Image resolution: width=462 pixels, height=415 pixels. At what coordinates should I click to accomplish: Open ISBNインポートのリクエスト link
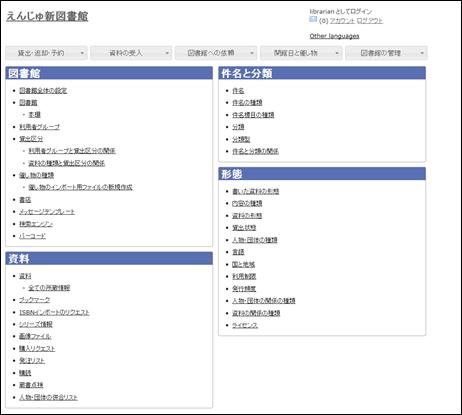(54, 312)
